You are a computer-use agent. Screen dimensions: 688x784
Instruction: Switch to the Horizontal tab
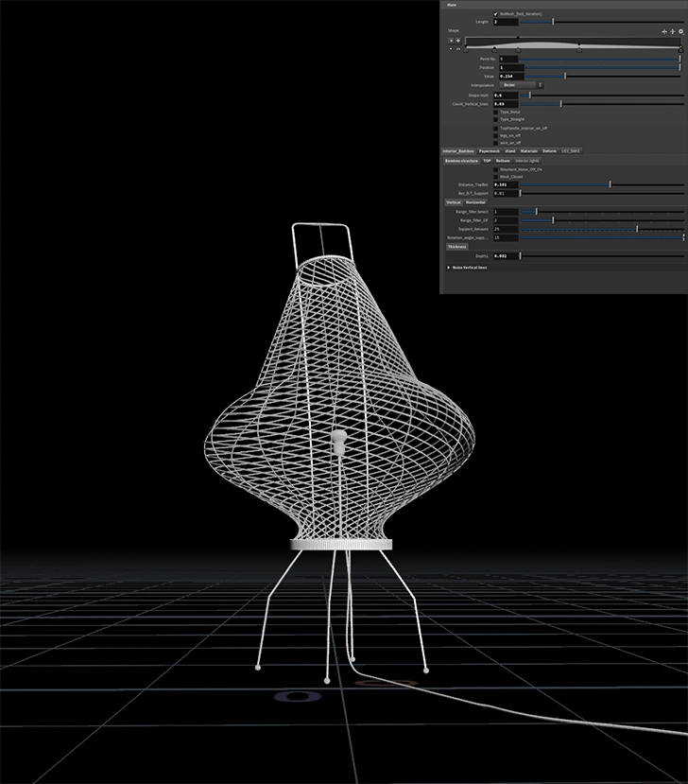475,201
